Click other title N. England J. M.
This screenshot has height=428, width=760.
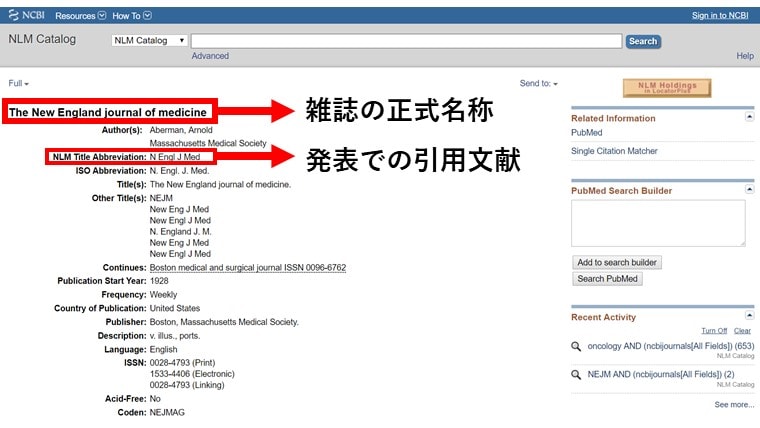click(180, 232)
